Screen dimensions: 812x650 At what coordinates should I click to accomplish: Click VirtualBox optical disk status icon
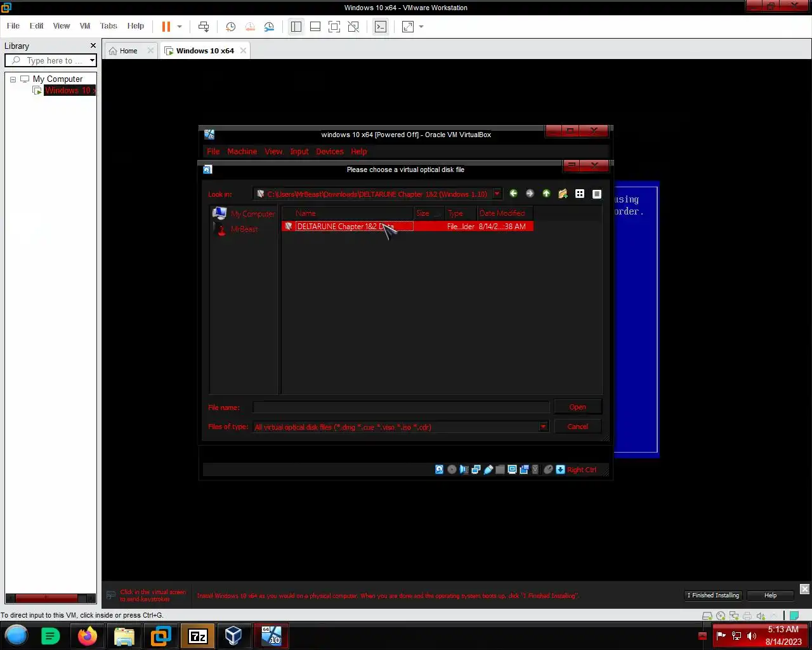tap(452, 470)
